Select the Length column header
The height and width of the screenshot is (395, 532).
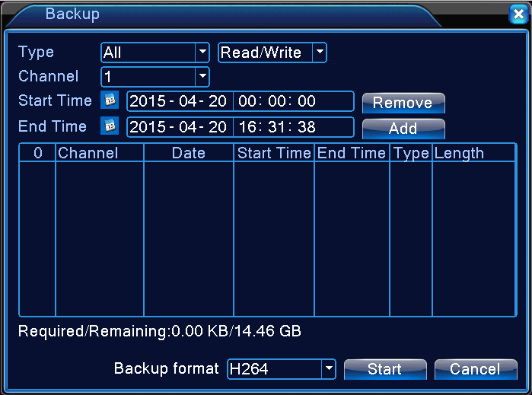[459, 153]
